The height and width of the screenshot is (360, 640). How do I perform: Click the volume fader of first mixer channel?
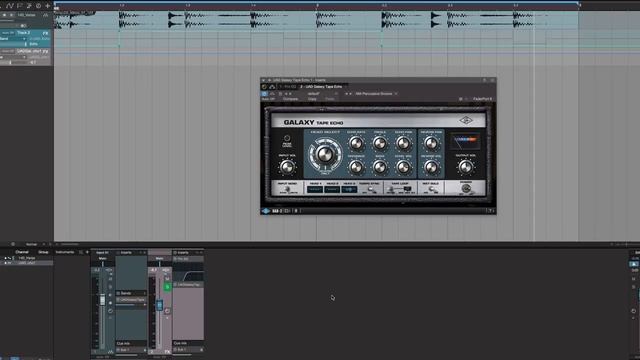click(102, 300)
